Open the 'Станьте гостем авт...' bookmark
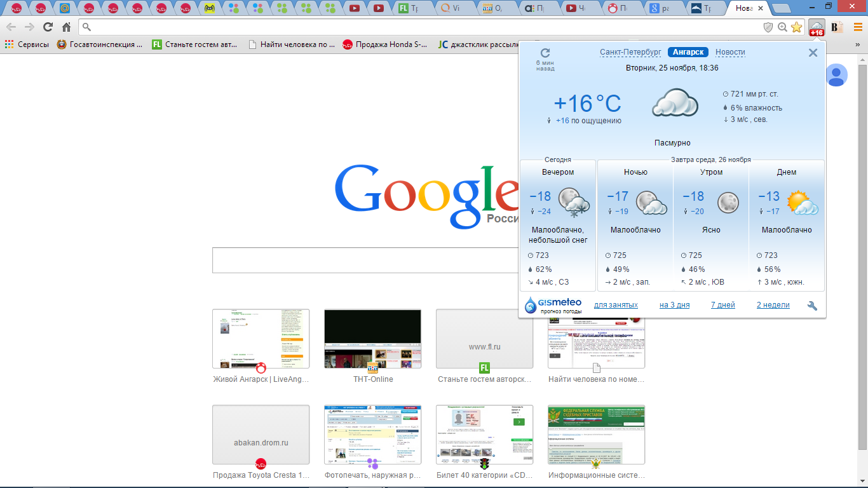868x488 pixels. pyautogui.click(x=194, y=44)
